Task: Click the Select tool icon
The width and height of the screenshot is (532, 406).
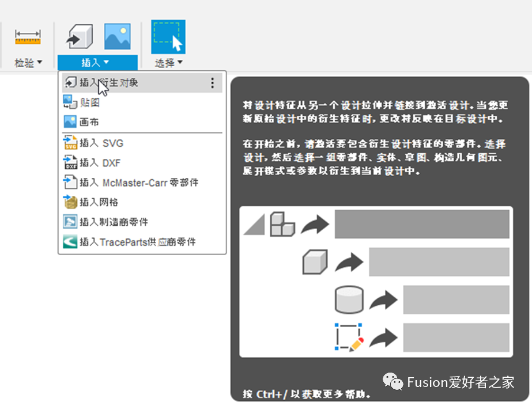Action: tap(168, 37)
